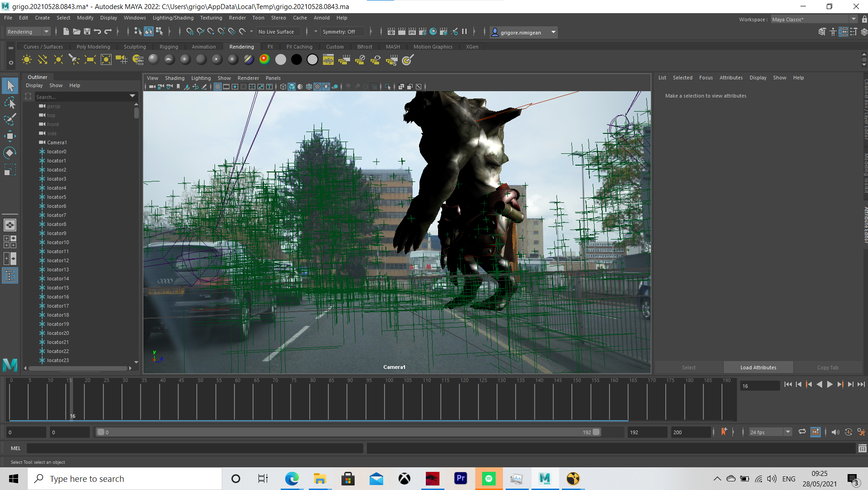868x490 pixels.
Task: Open the grigore.nimigean account dropdown
Action: [x=523, y=32]
